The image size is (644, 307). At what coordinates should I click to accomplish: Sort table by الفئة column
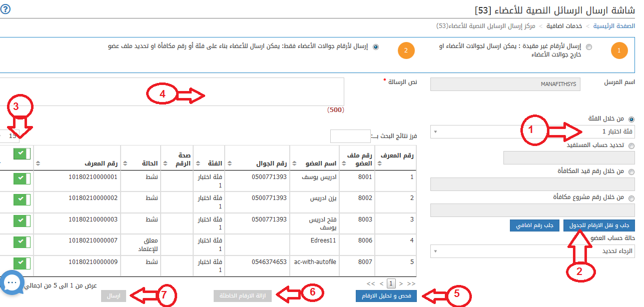[x=197, y=163]
